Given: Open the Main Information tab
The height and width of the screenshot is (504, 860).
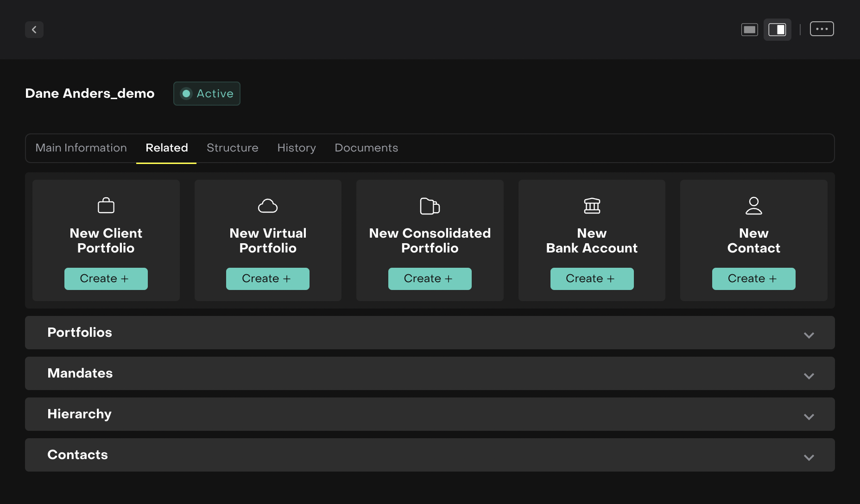Looking at the screenshot, I should [x=81, y=148].
